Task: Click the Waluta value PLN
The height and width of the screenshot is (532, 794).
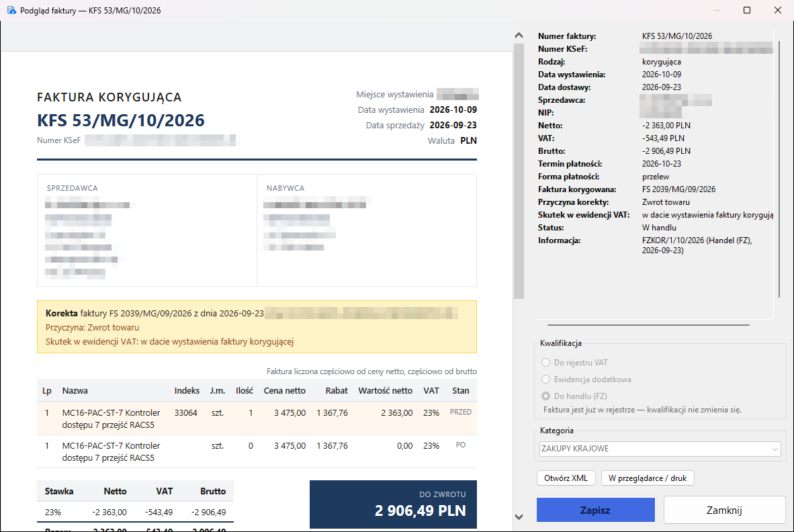Action: click(x=468, y=140)
